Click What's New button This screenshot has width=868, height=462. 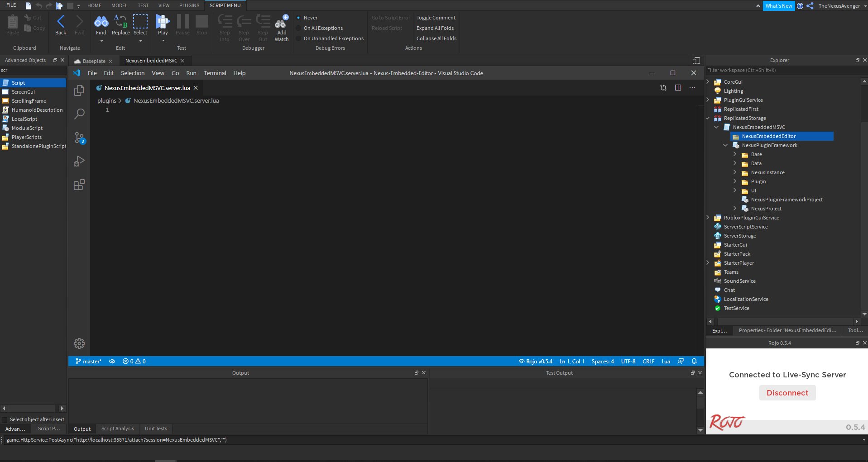779,6
